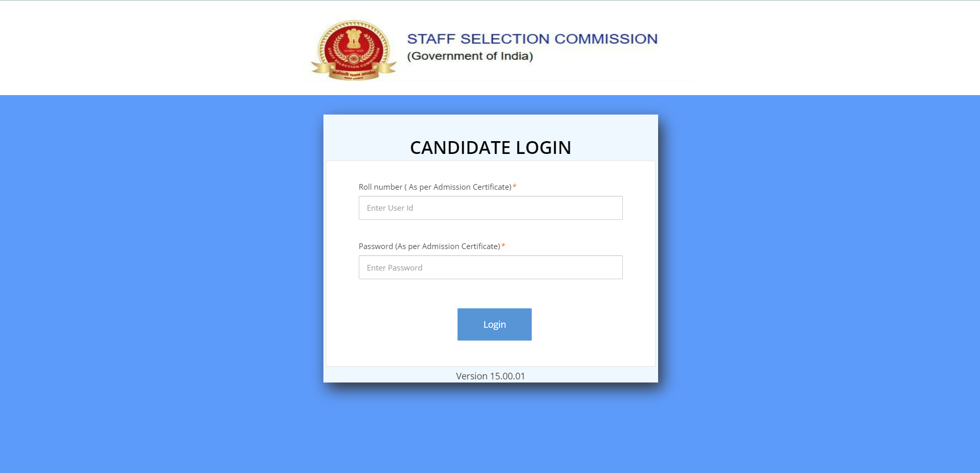Click the STAFF SELECTION COMMISSION title text
The height and width of the screenshot is (473, 980).
click(532, 39)
